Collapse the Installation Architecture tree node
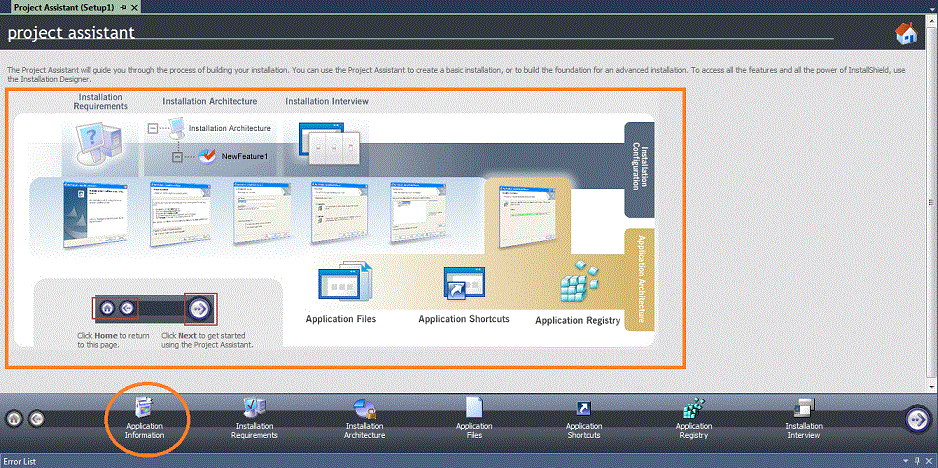Viewport: 938px width, 468px height. pyautogui.click(x=153, y=128)
